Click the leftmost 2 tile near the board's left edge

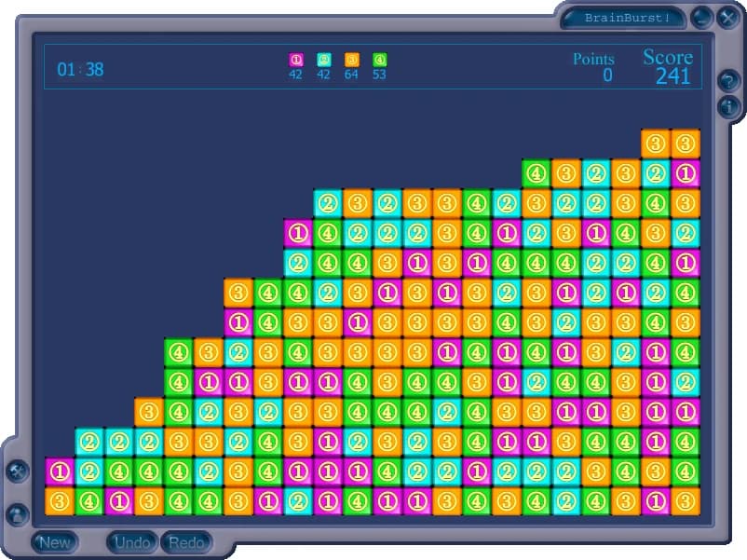89,441
